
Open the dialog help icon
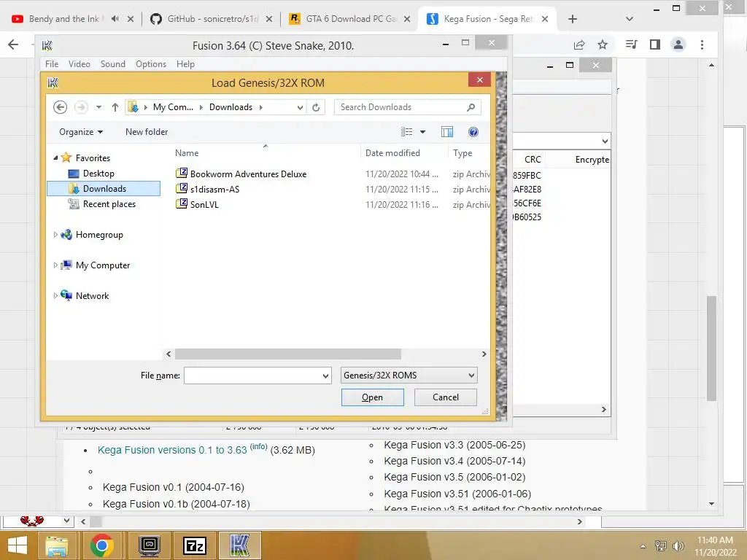473,132
